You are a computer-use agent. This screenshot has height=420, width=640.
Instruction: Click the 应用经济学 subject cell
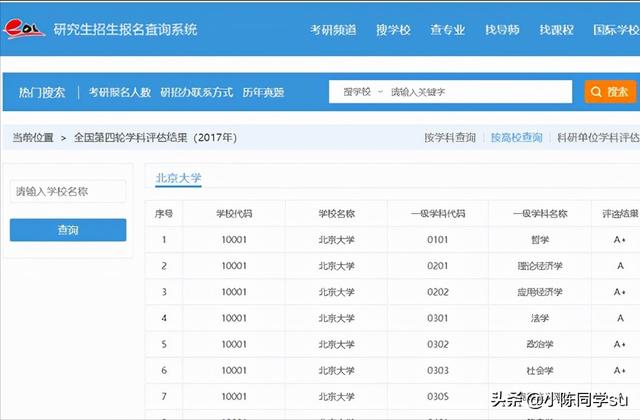(x=540, y=292)
